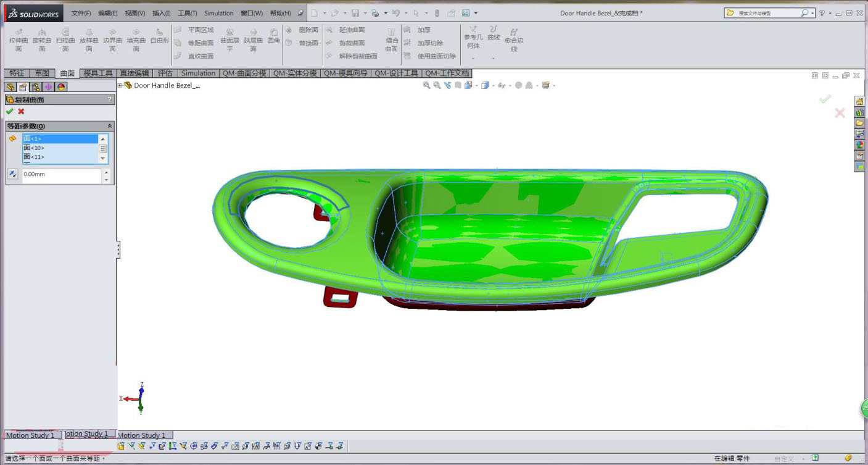Choose the 等距曲面 offset surface command
The width and height of the screenshot is (868, 465).
click(194, 43)
